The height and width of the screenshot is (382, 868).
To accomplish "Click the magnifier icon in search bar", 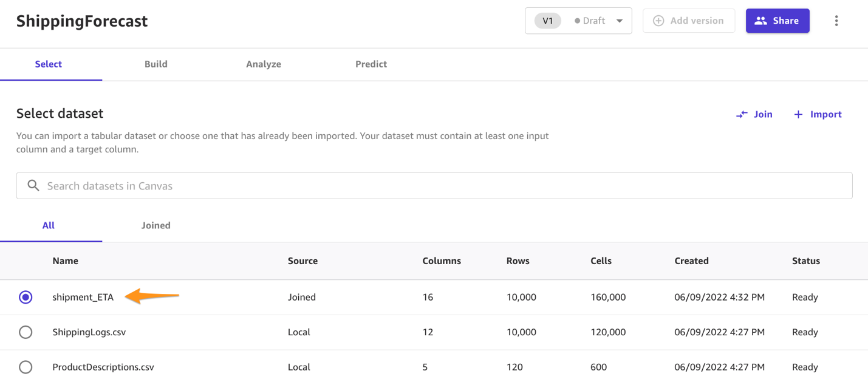I will 33,186.
